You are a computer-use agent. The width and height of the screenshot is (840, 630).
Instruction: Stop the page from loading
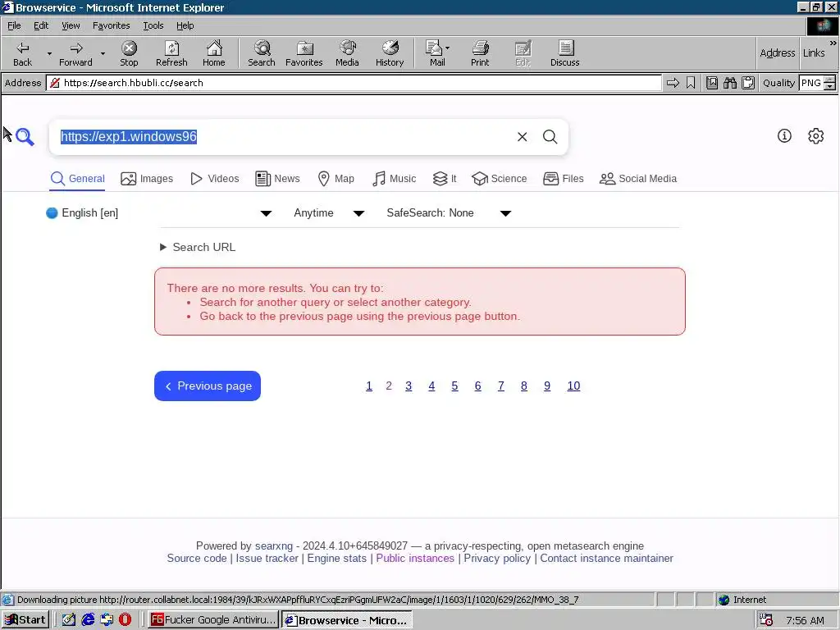point(129,53)
